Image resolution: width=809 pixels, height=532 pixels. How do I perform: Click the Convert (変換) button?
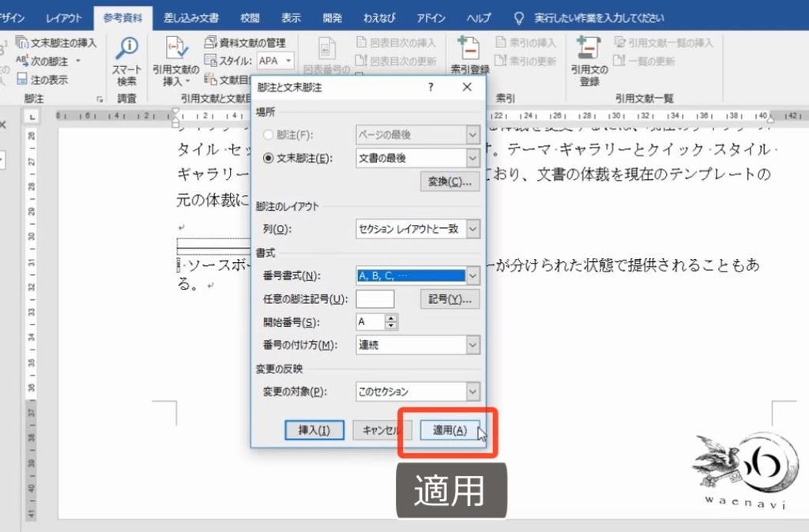pos(450,182)
